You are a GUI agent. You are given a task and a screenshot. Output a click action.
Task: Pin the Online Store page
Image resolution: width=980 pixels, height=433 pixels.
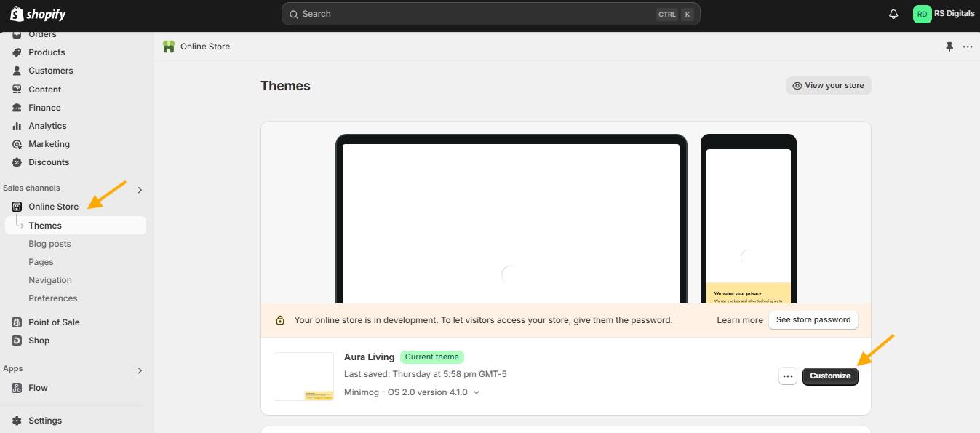point(949,47)
